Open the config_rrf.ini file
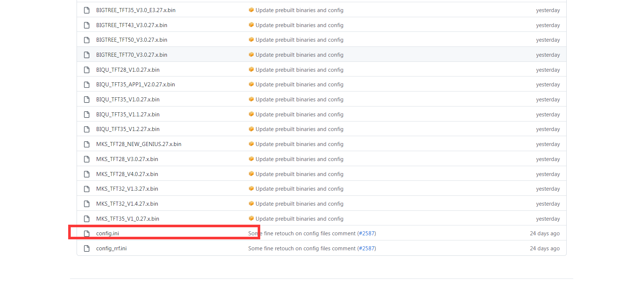Image resolution: width=644 pixels, height=288 pixels. click(x=111, y=248)
